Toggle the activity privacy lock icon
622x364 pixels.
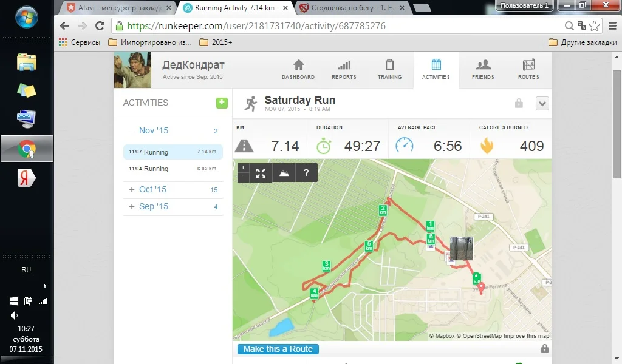pyautogui.click(x=519, y=103)
